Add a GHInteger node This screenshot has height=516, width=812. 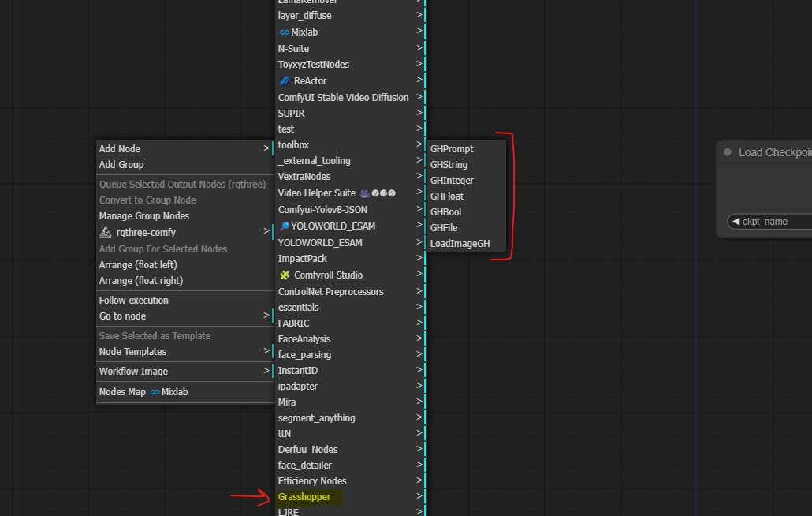point(466,181)
